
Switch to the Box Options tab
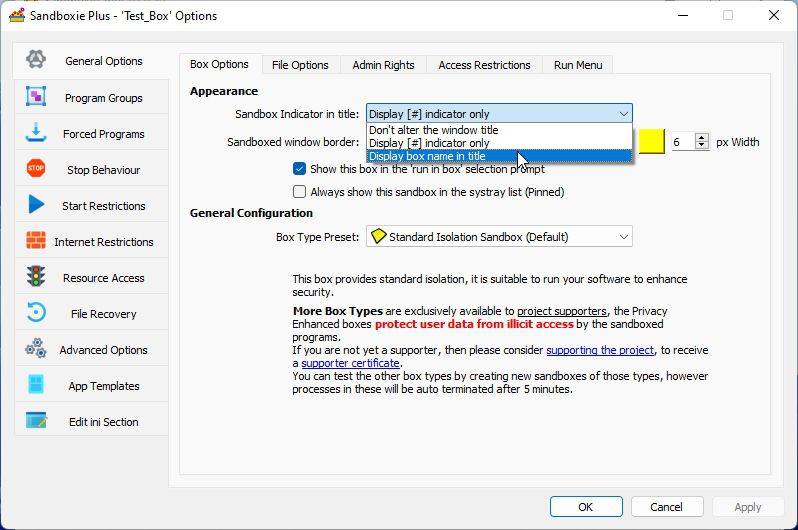click(219, 64)
